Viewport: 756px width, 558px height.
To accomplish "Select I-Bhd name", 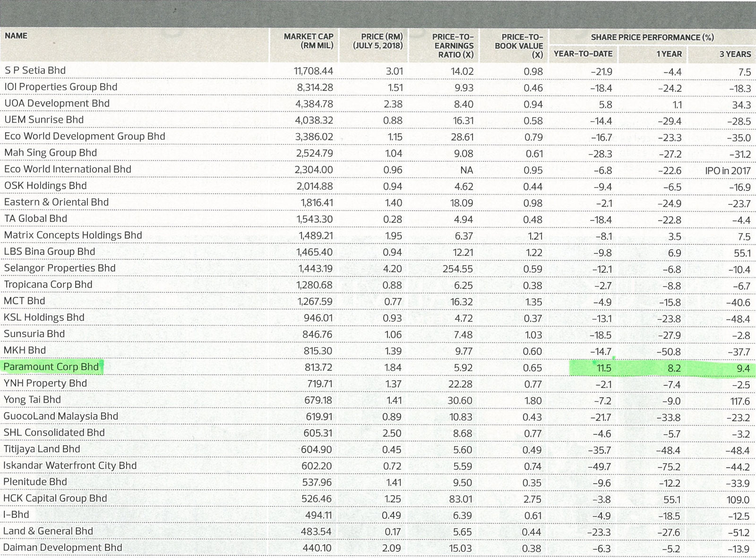I will [x=16, y=515].
